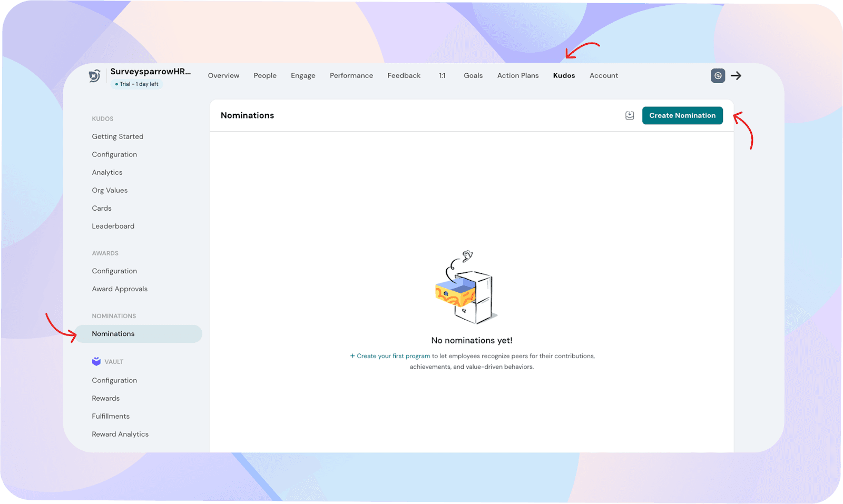Open the Overview tab
Viewport: 843px width, 504px height.
click(223, 76)
